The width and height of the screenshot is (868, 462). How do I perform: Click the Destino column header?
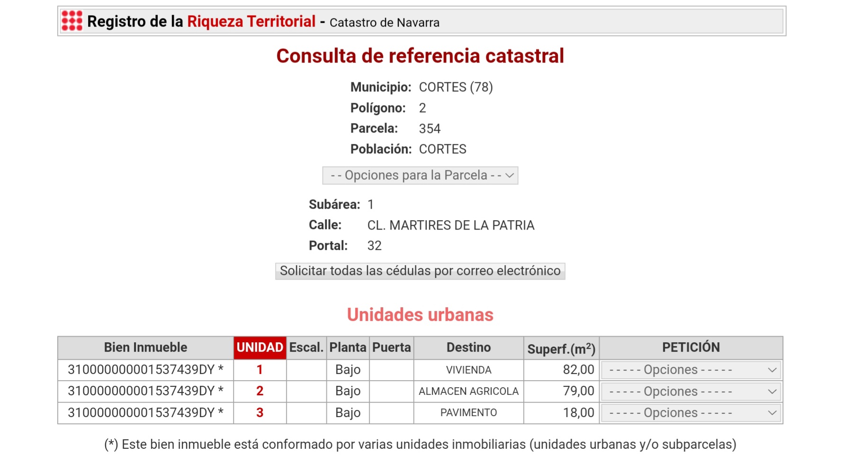468,347
